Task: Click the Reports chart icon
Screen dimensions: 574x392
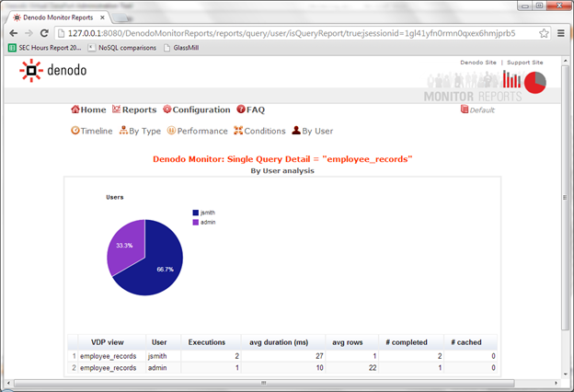Action: 117,109
